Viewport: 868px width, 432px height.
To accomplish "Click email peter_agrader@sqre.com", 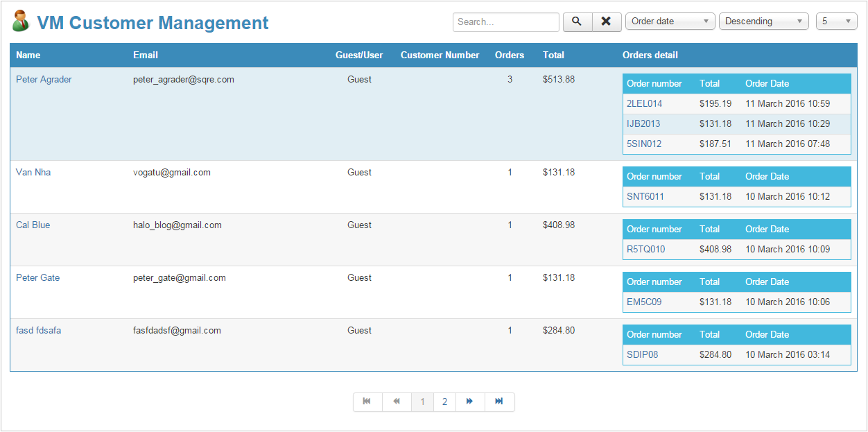I will click(184, 80).
